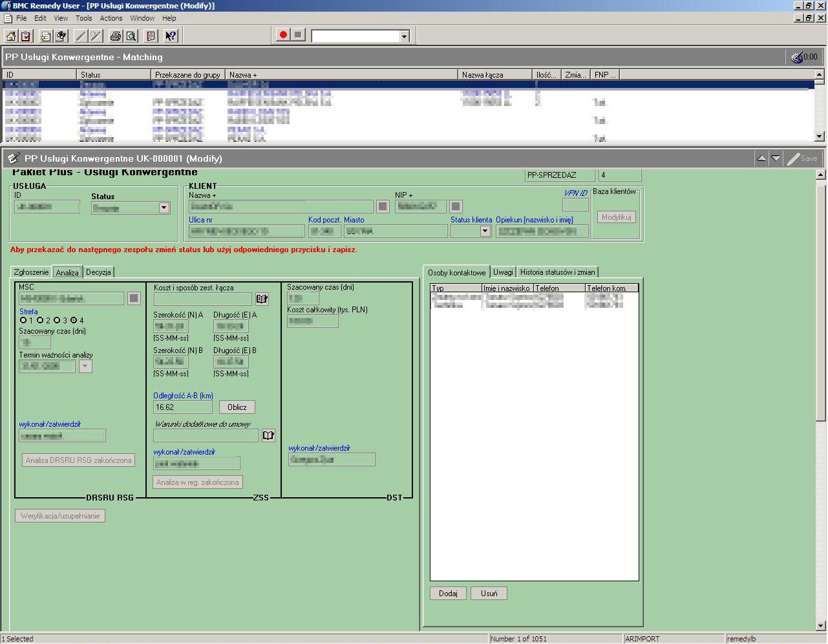Sort results by Przekazane do grupy header
828x644 pixels.
pos(188,74)
